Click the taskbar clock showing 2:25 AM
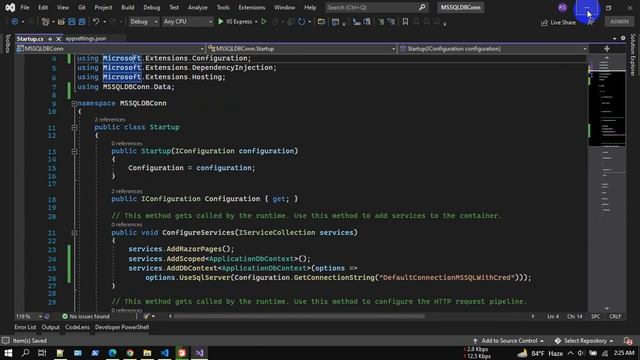 (624, 353)
